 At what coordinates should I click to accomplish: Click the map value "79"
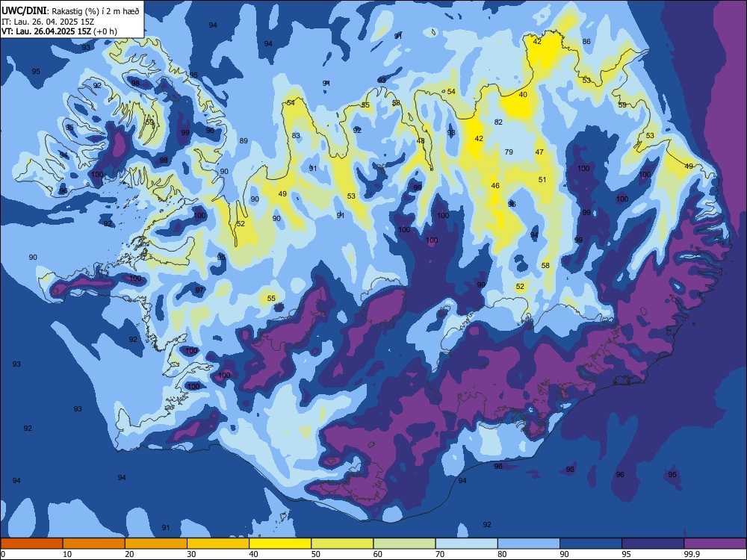click(509, 152)
